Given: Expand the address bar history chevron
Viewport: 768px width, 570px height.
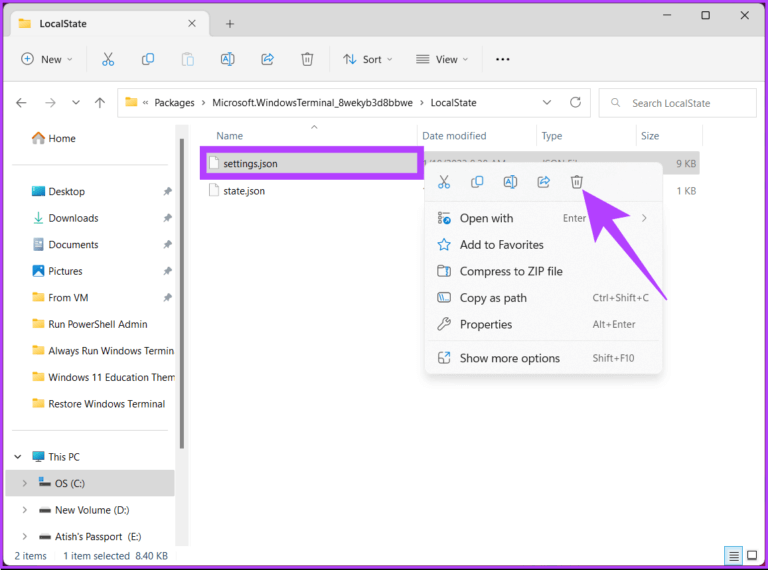Looking at the screenshot, I should (x=547, y=102).
